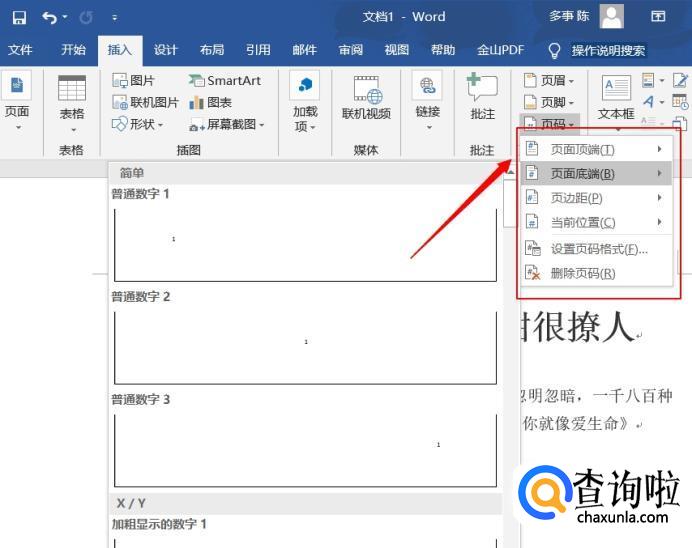Select 删除页码(R) menu item

596,273
